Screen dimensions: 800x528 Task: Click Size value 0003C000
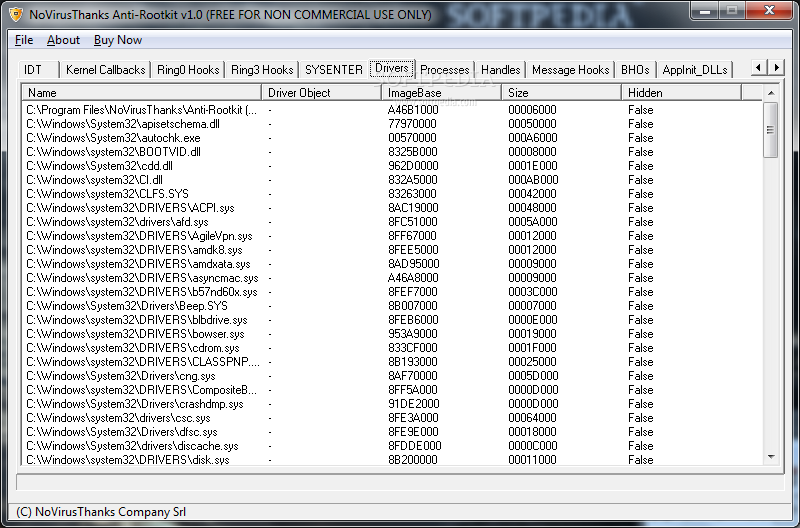coord(533,292)
